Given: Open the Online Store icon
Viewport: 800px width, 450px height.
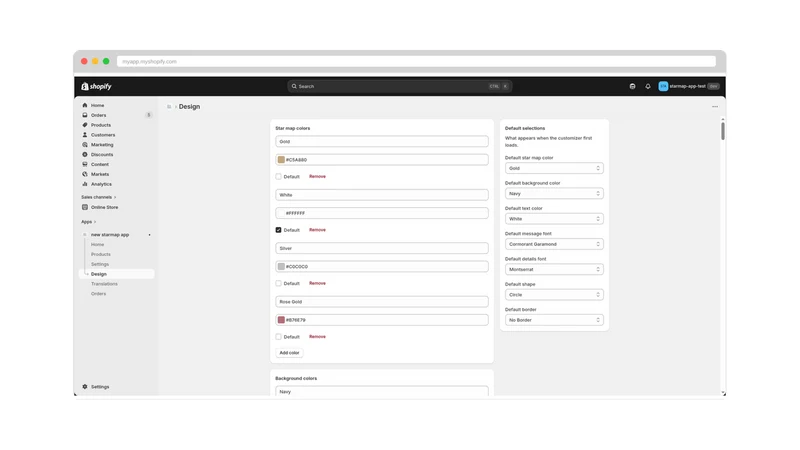Looking at the screenshot, I should click(85, 207).
